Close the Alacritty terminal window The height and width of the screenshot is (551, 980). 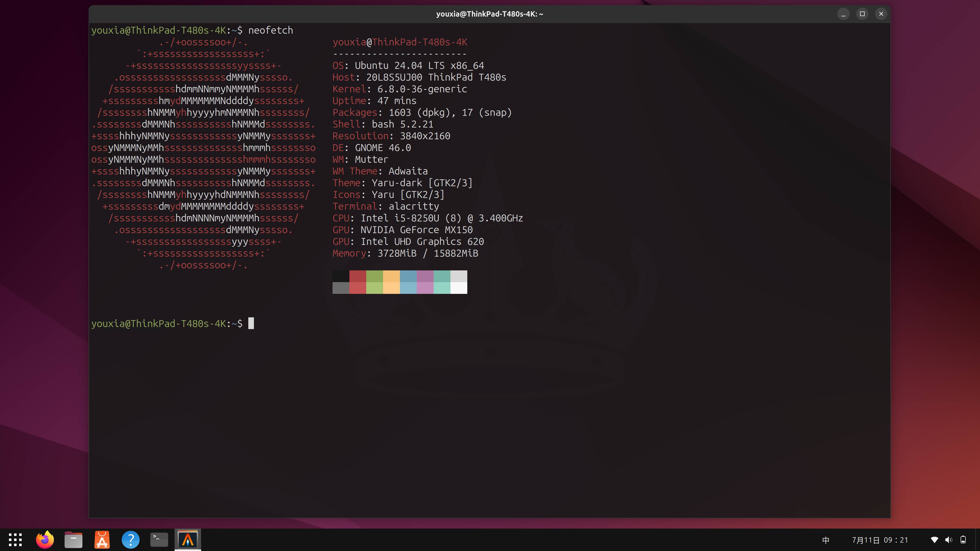(881, 14)
